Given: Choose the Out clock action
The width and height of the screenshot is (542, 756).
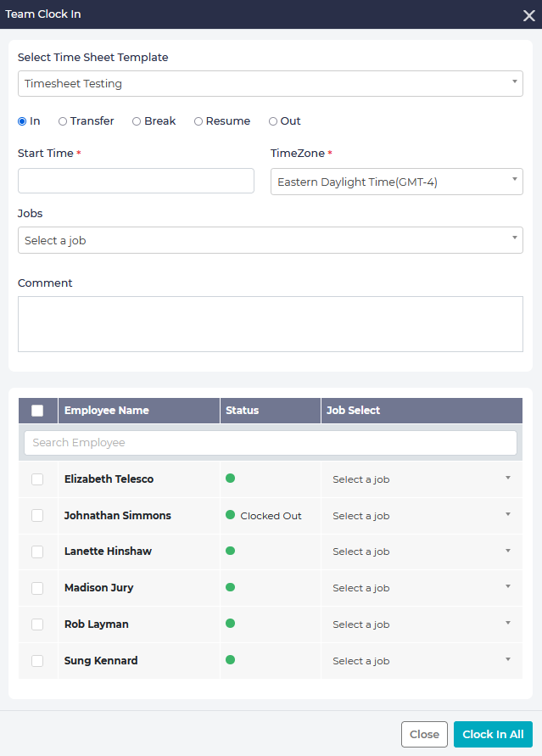Looking at the screenshot, I should [272, 121].
